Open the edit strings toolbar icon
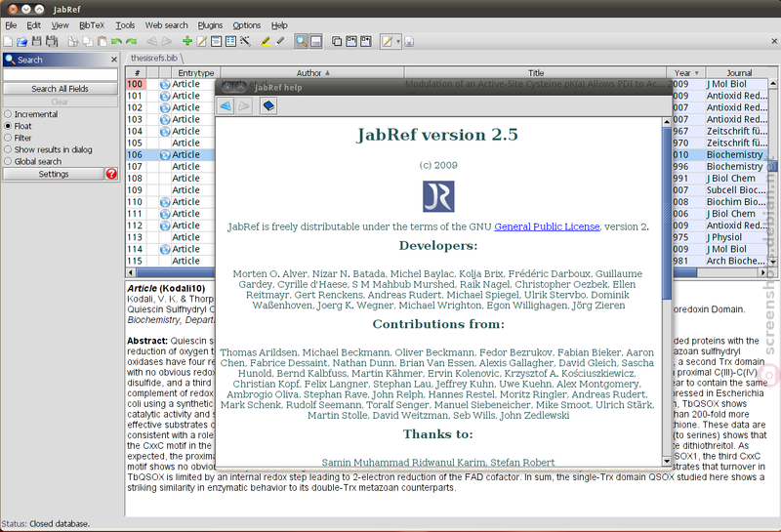Image resolution: width=781 pixels, height=532 pixels. tap(230, 41)
